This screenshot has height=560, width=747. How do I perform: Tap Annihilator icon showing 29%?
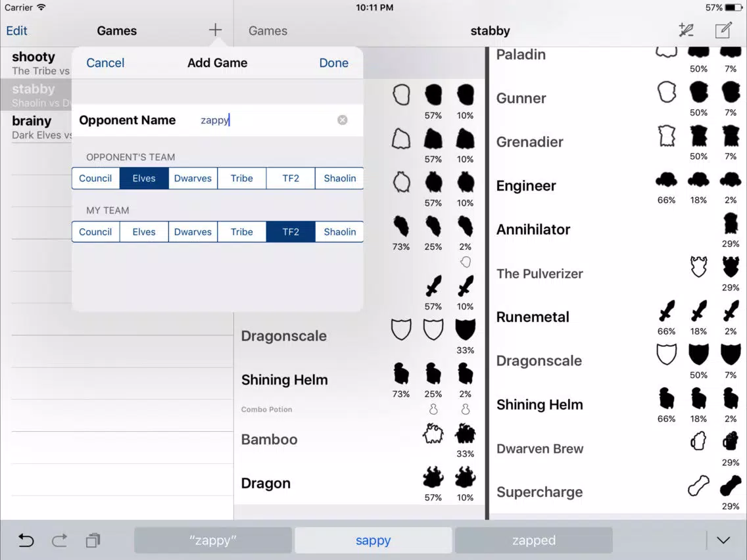click(x=731, y=223)
